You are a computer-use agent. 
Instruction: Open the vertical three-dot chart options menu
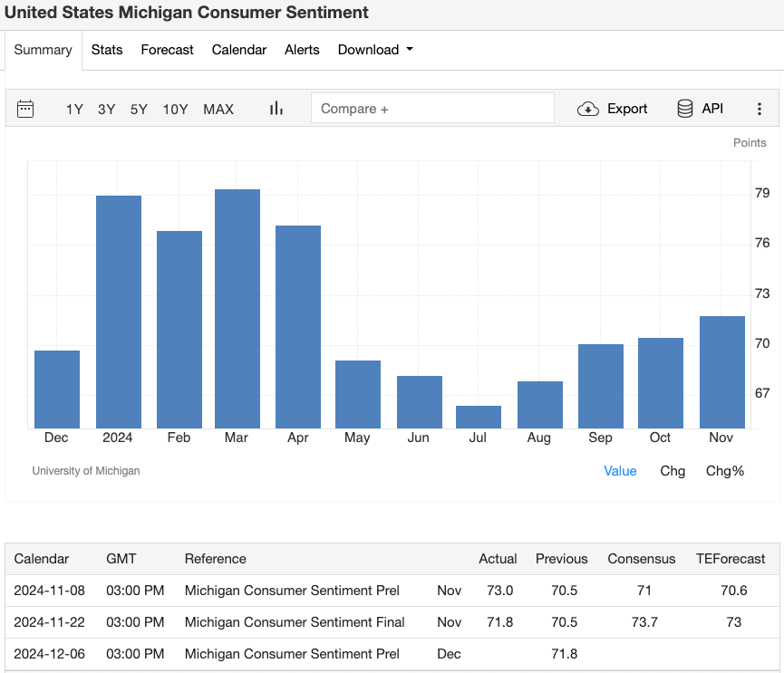760,109
